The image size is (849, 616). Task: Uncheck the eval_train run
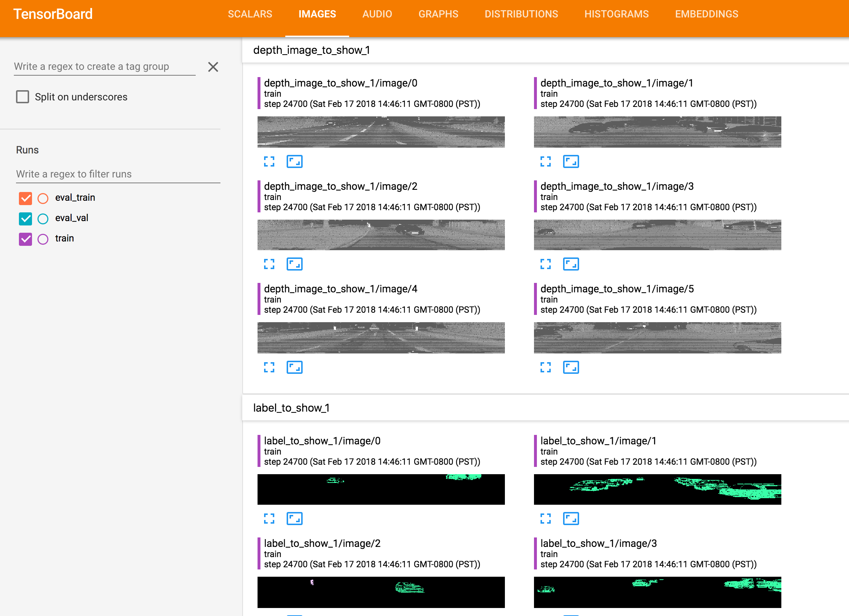[x=25, y=198]
